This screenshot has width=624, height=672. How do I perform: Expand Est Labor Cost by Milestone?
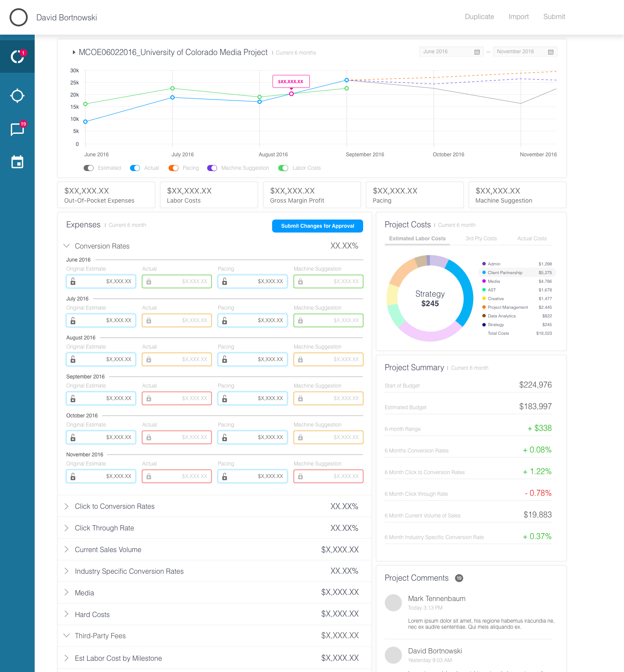[x=66, y=658]
